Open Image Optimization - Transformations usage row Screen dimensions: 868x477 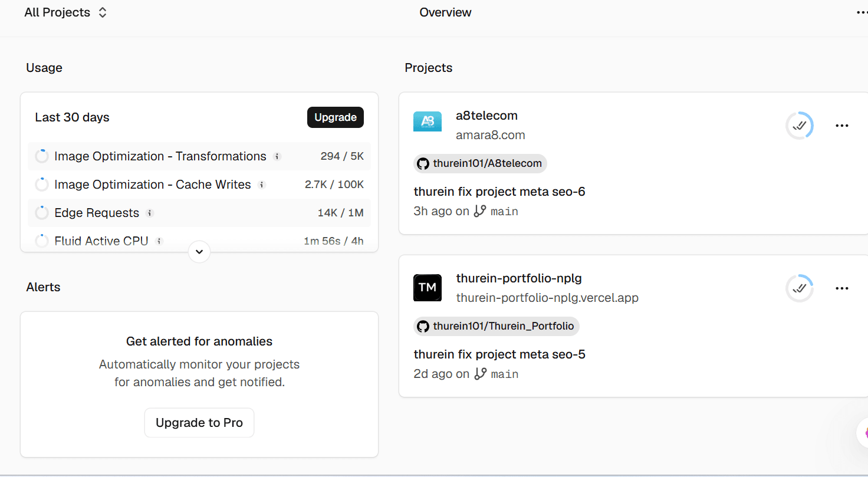click(x=199, y=156)
